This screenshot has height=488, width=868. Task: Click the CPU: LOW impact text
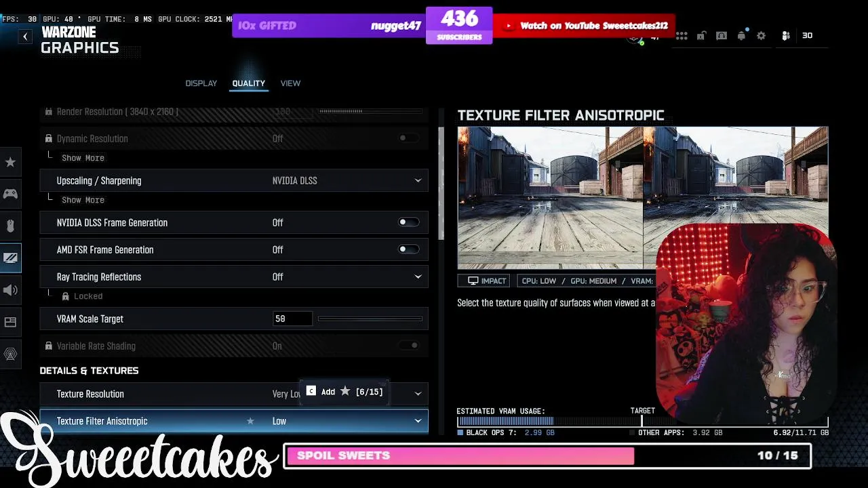539,281
